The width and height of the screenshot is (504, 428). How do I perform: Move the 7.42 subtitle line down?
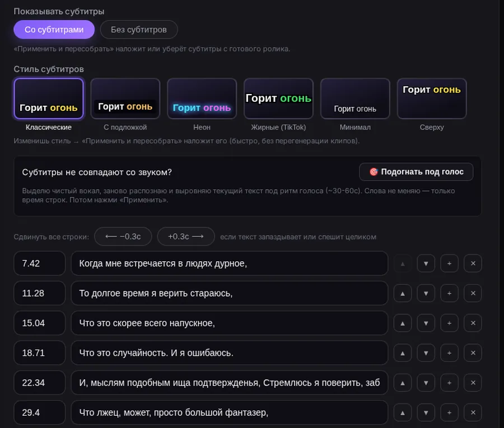[426, 264]
